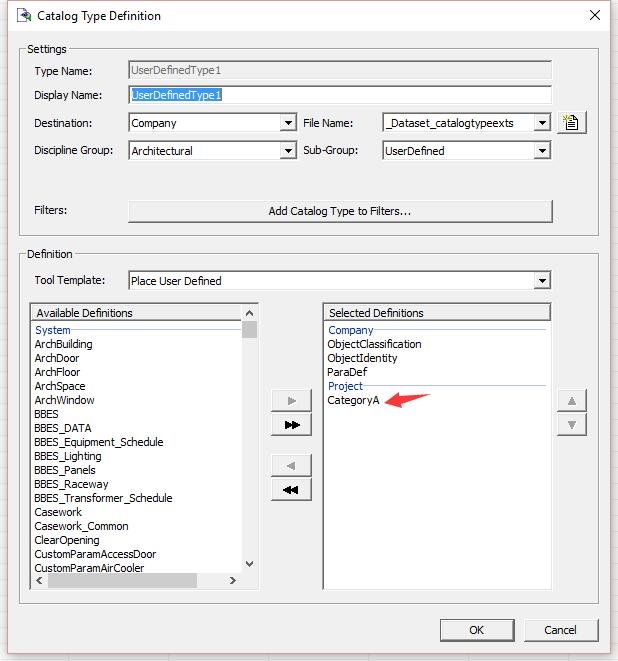Image resolution: width=618 pixels, height=661 pixels.
Task: Click the new dataset file icon
Action: [572, 123]
